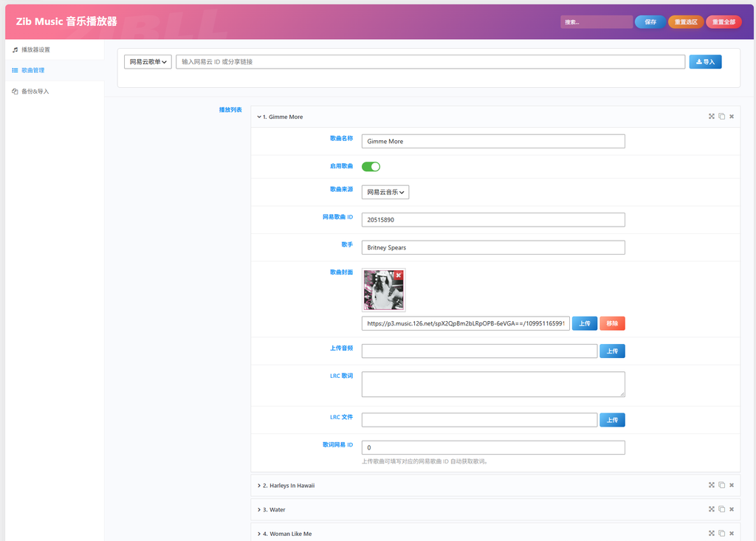The image size is (756, 541).
Task: Open 播放器设置 in the sidebar
Action: click(55, 49)
